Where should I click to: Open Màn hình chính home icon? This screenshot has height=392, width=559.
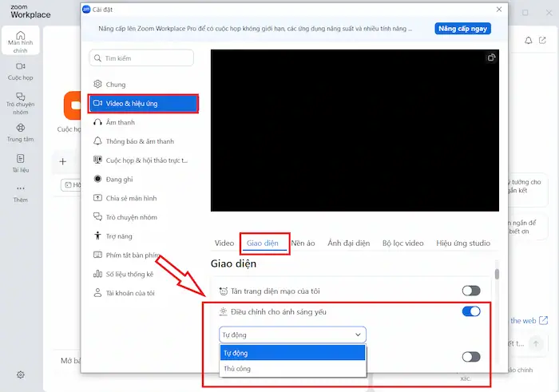[21, 37]
